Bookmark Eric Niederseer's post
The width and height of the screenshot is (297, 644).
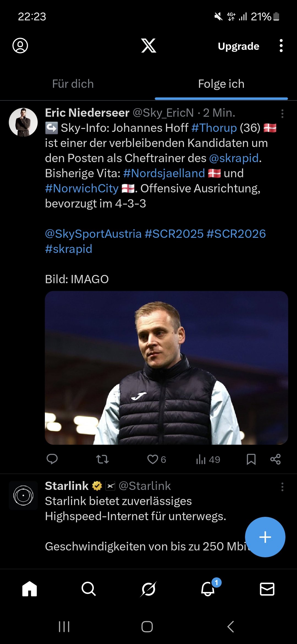coord(251,459)
